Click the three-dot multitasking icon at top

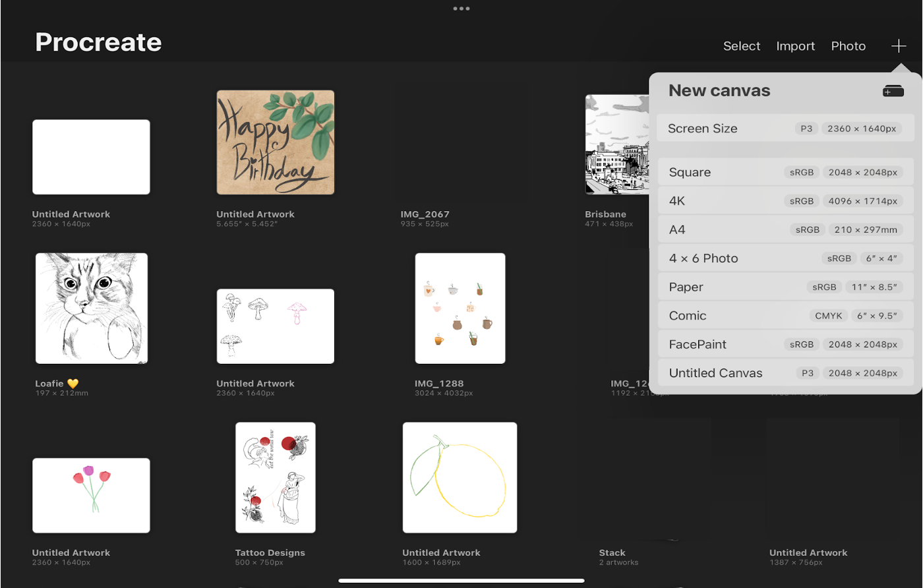[x=461, y=9]
